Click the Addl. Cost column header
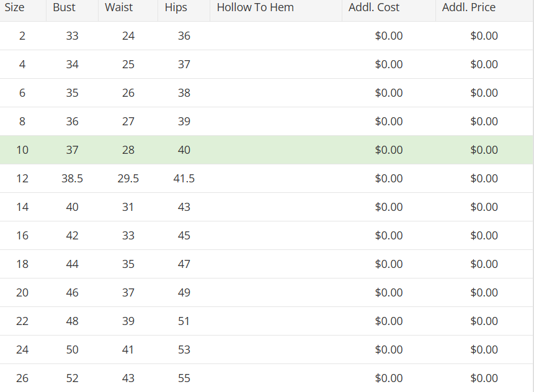Screen dimensions: 534x392 (x=374, y=8)
